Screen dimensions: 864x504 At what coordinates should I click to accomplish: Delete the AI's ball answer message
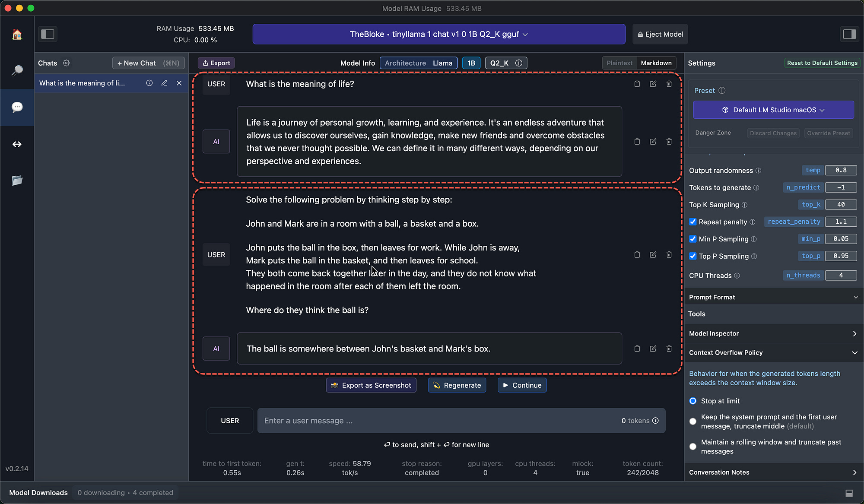669,349
